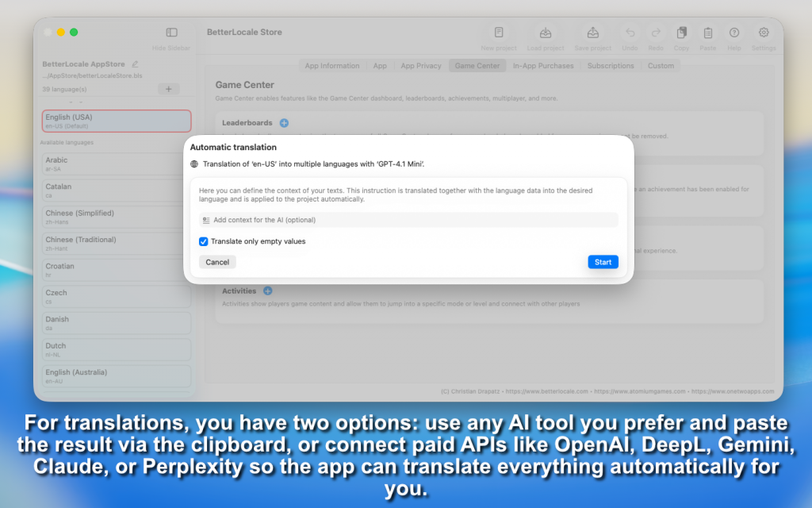
Task: Hide the sidebar using the sidebar icon
Action: tap(171, 33)
